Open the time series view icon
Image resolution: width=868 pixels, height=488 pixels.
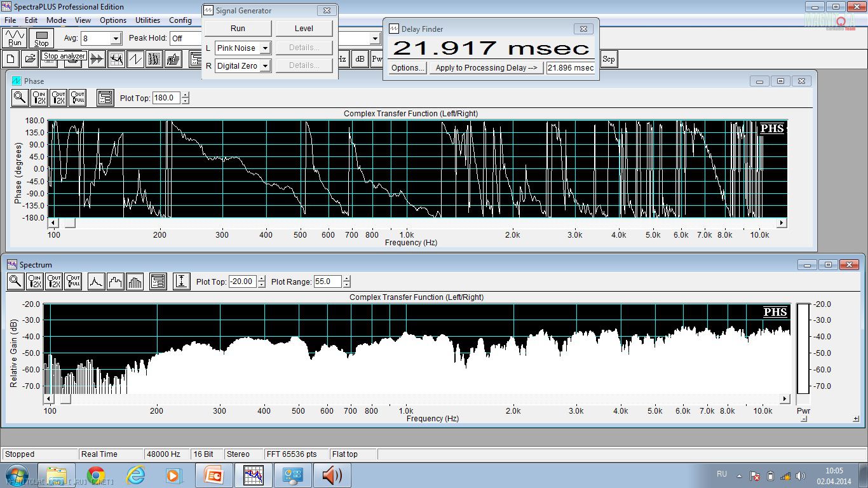[97, 60]
